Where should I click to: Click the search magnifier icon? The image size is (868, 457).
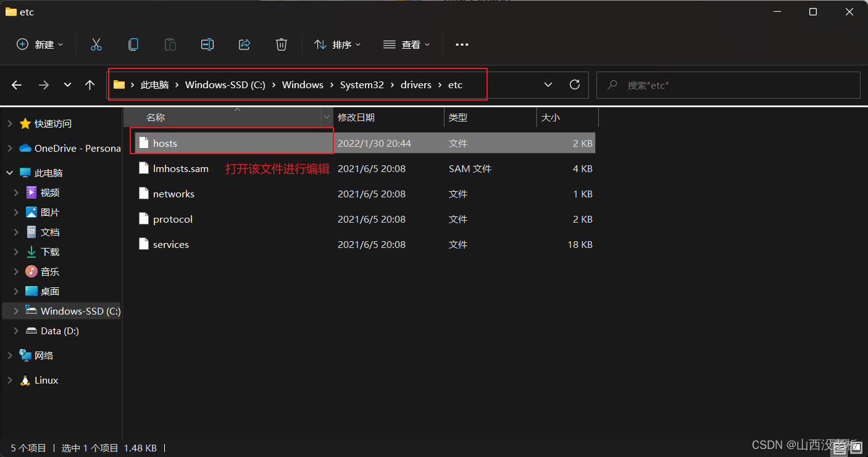click(612, 85)
